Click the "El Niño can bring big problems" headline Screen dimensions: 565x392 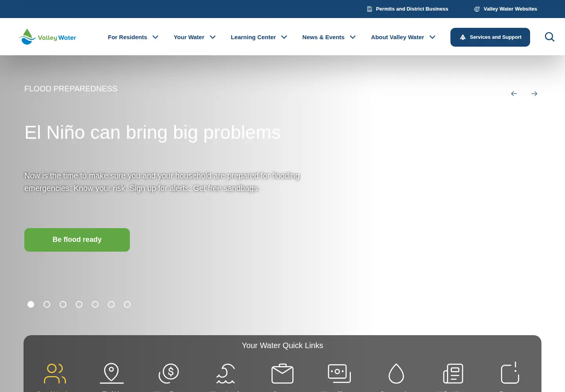153,132
